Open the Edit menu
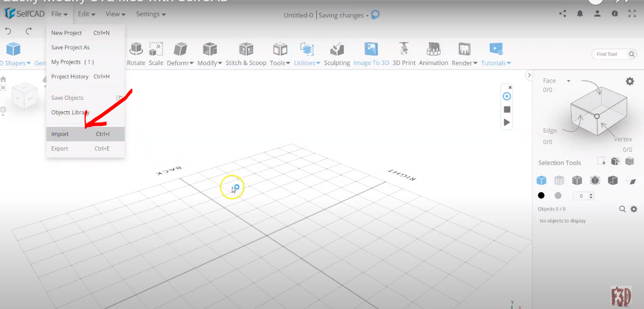644x309 pixels. (x=86, y=14)
